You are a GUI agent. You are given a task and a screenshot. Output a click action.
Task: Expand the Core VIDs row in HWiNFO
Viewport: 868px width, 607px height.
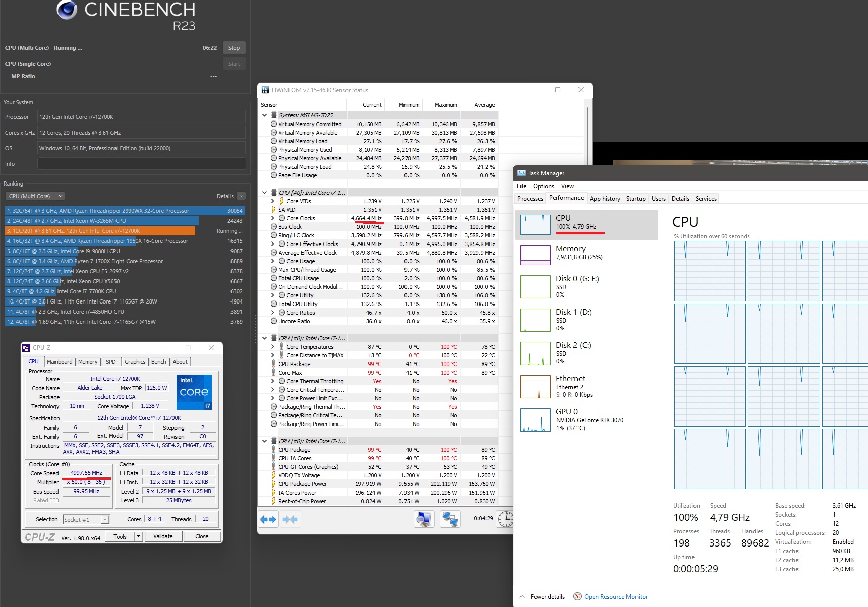pyautogui.click(x=273, y=201)
